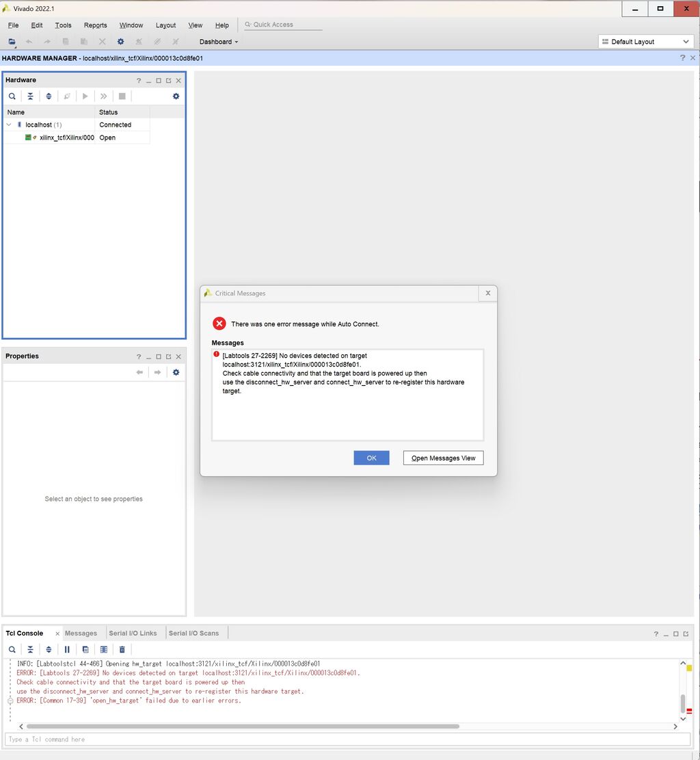The height and width of the screenshot is (760, 700).
Task: Click the Open file icon in main toolbar
Action: (12, 42)
